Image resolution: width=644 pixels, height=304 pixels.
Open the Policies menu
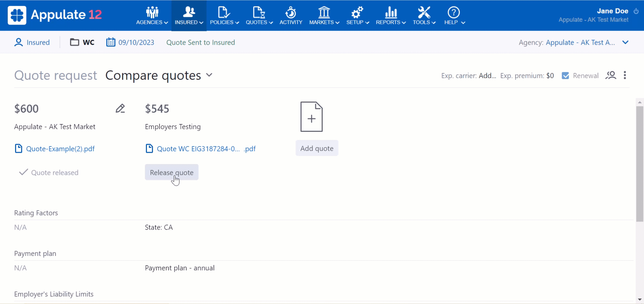click(x=224, y=15)
